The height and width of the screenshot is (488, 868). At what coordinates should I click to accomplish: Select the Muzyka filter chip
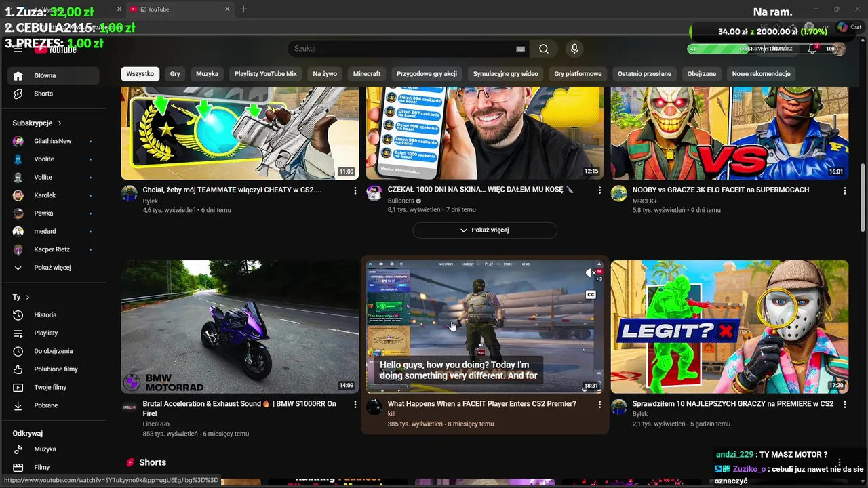pos(208,74)
